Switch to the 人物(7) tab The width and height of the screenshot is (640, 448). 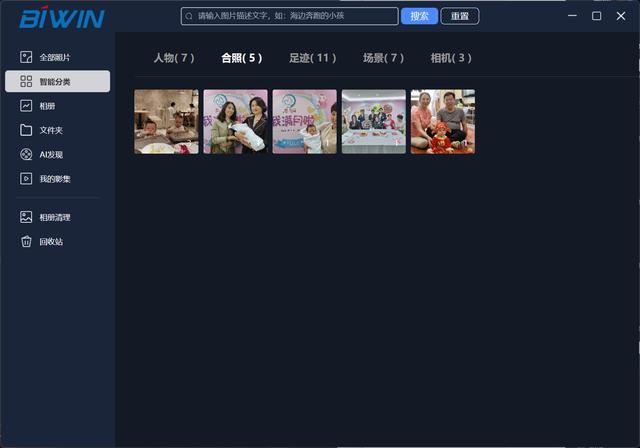coord(174,58)
